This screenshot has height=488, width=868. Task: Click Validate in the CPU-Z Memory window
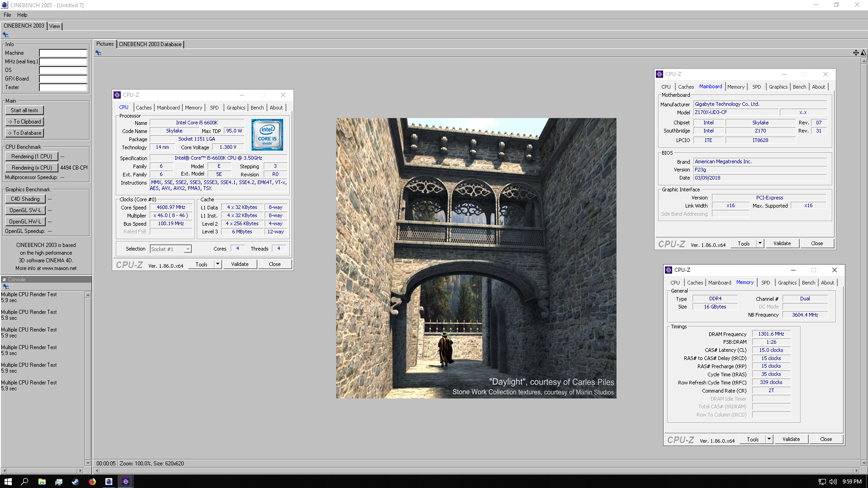pyautogui.click(x=791, y=439)
